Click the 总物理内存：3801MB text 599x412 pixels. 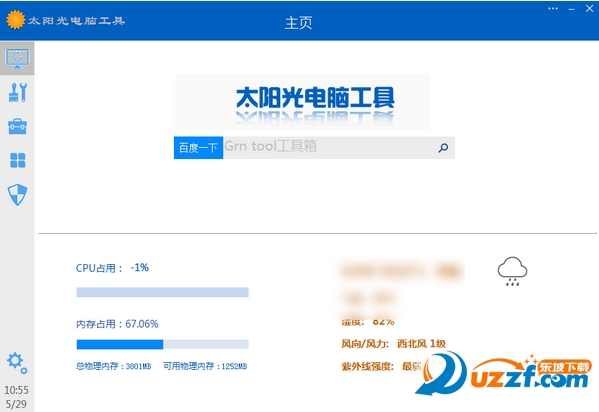coord(113,366)
